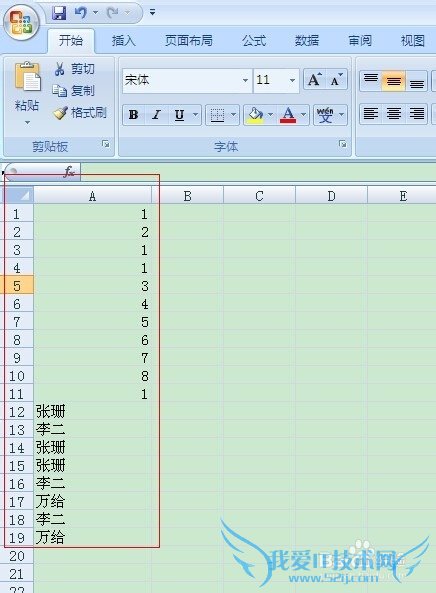Image resolution: width=436 pixels, height=593 pixels.
Task: Activate the 格式刷 format painter
Action: tap(79, 112)
